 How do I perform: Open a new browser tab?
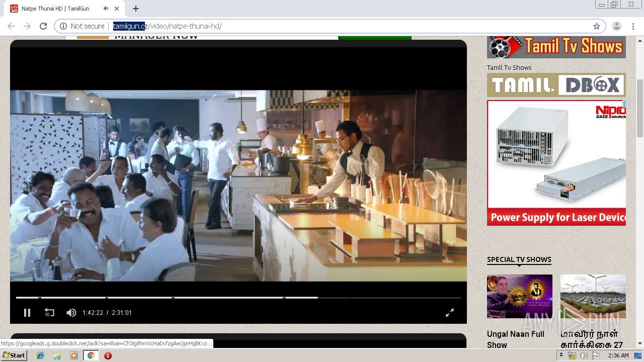point(136,9)
